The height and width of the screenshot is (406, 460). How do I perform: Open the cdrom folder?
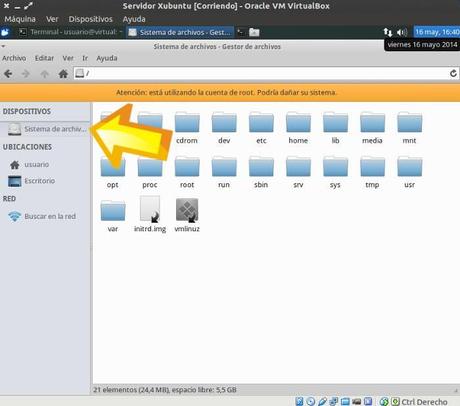tap(187, 128)
